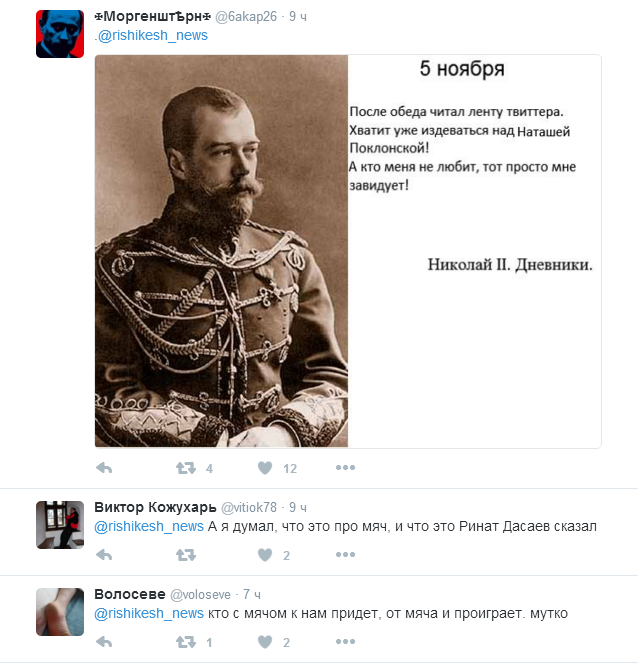Like Виктор Кожухарь's tweet
Image resolution: width=638 pixels, height=663 pixels.
[x=265, y=555]
